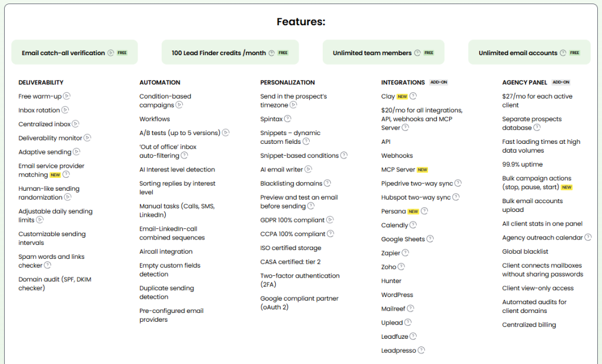Show the tooltip icon for Zapier

[x=406, y=253]
